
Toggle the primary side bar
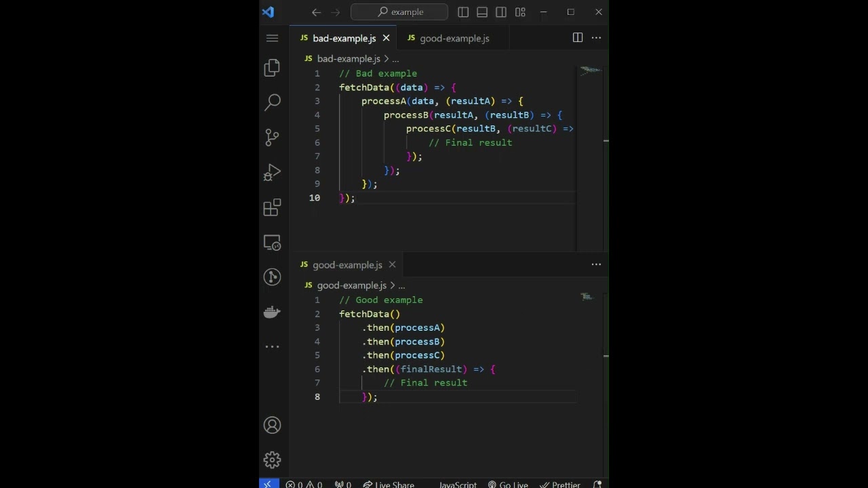click(463, 12)
